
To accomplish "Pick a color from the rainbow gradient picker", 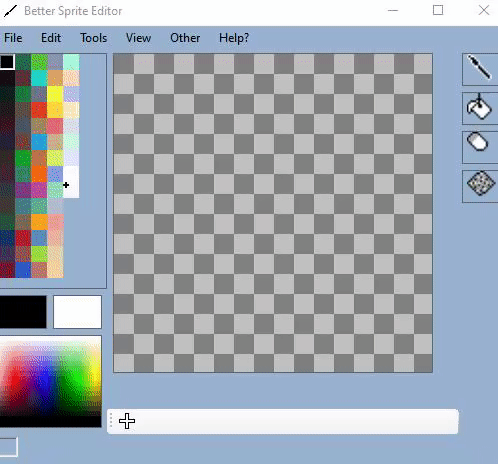I will [x=50, y=381].
